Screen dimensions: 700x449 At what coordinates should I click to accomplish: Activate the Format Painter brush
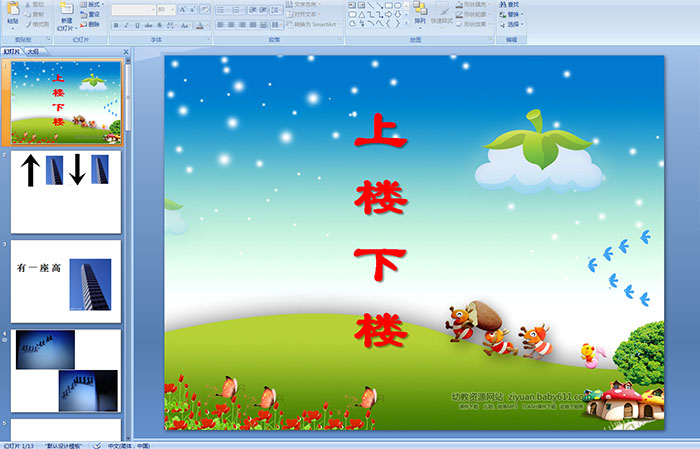point(37,25)
